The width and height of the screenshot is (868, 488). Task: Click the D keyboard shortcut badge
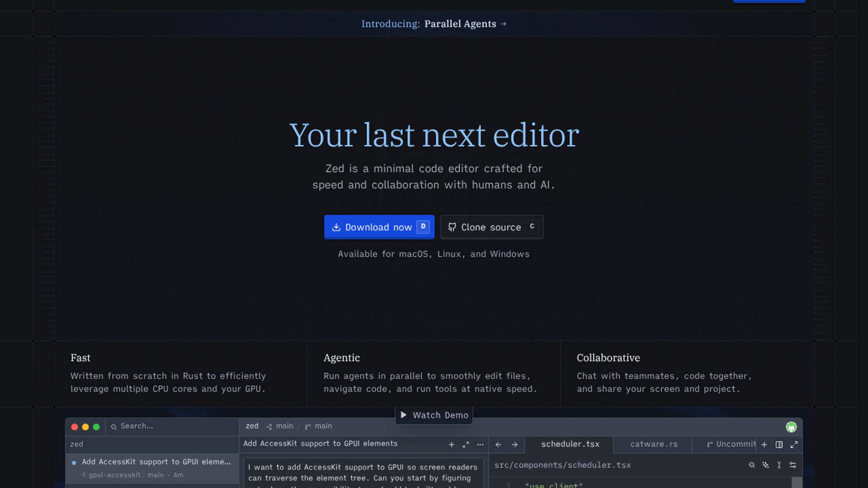click(x=423, y=226)
